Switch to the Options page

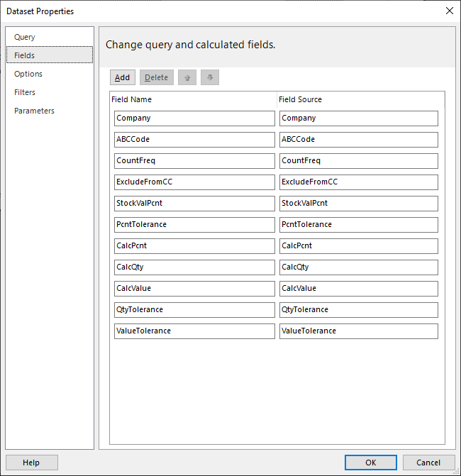tap(28, 74)
